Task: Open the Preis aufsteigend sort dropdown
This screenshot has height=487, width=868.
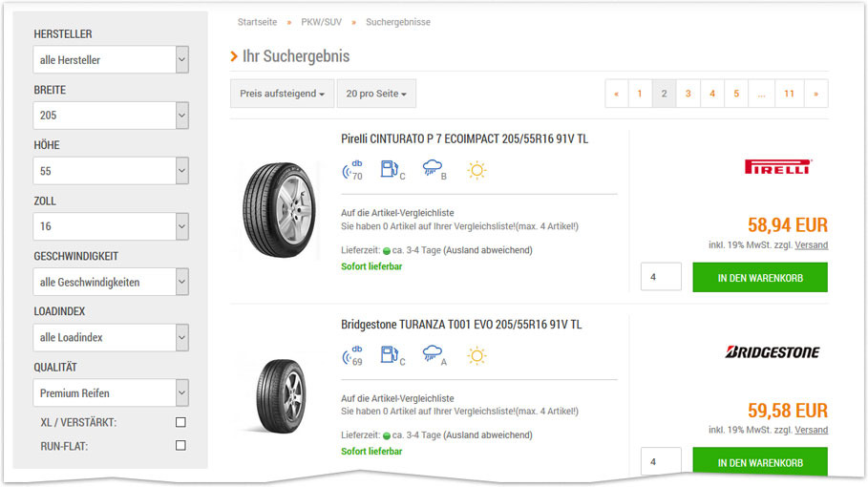Action: [x=282, y=94]
